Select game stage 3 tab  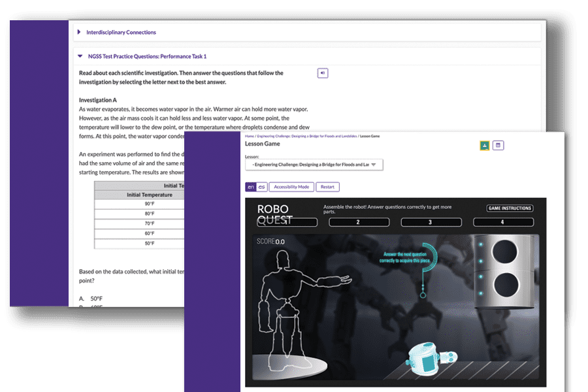[x=431, y=222]
